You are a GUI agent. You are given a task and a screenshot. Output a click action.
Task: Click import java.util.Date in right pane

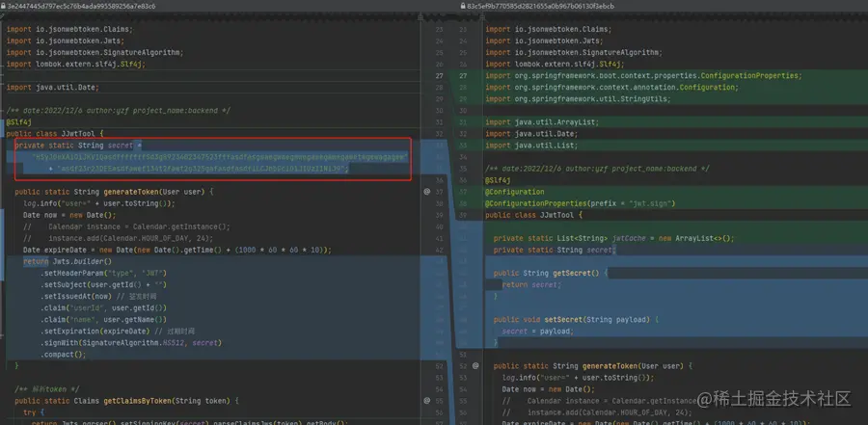531,134
